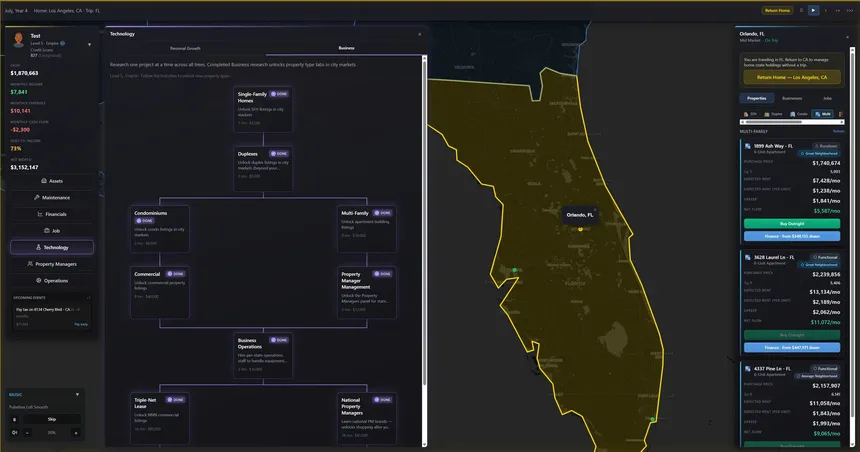Image resolution: width=860 pixels, height=452 pixels.
Task: Close the Technology panel
Action: click(420, 34)
